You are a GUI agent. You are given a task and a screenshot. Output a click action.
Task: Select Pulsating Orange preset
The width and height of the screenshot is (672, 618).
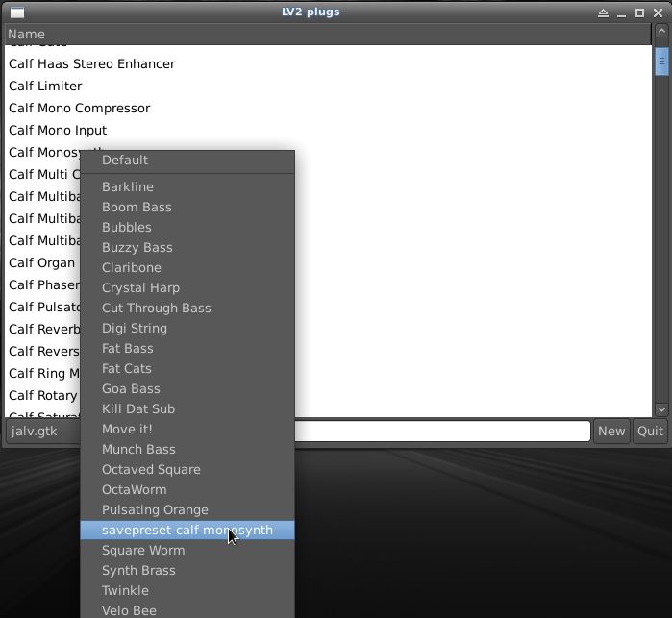187,509
